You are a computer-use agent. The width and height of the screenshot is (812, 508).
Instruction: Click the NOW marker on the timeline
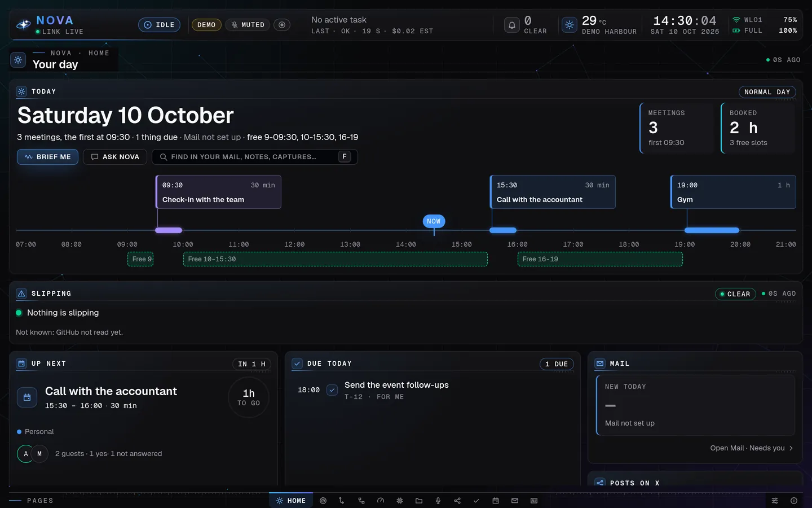[434, 221]
